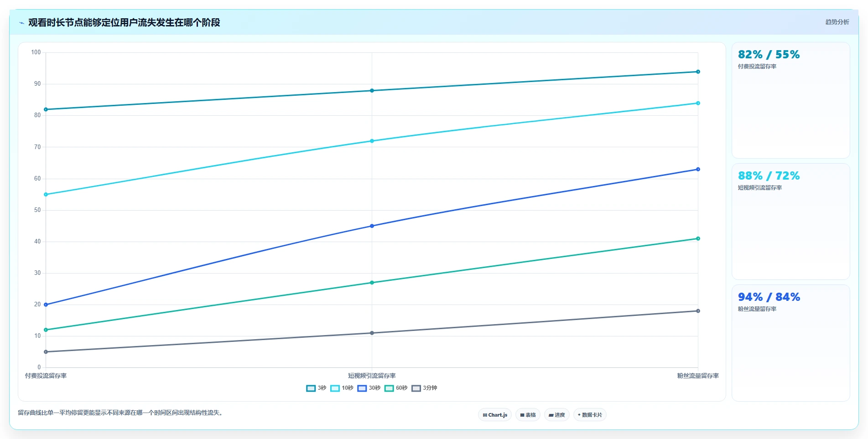Screen dimensions: 868x439
Task: Click the card caption 粉丝流量留存率
Action: tap(757, 309)
